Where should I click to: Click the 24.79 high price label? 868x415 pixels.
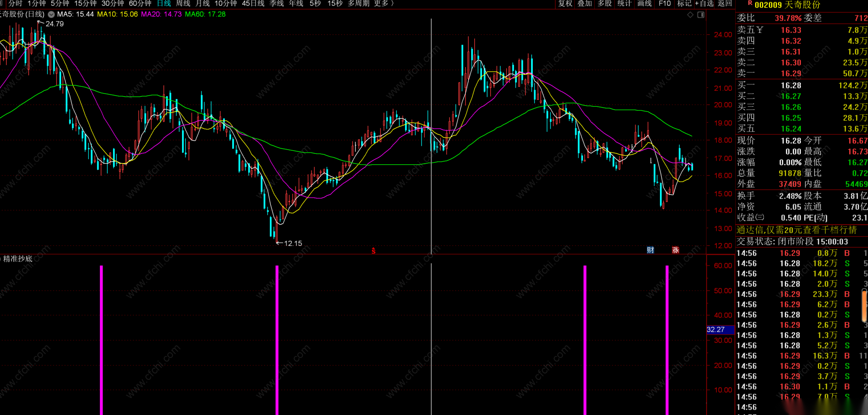[55, 24]
